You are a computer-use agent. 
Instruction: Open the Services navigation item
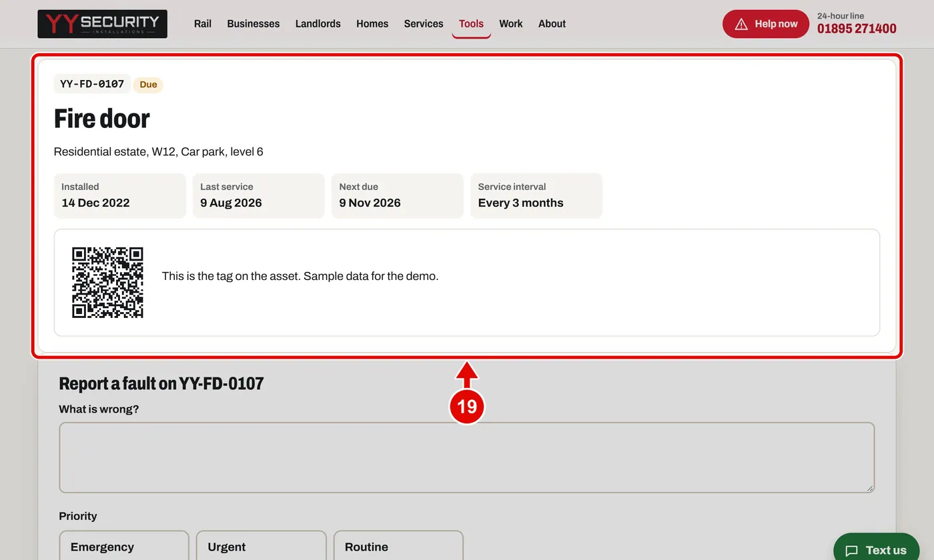tap(424, 24)
